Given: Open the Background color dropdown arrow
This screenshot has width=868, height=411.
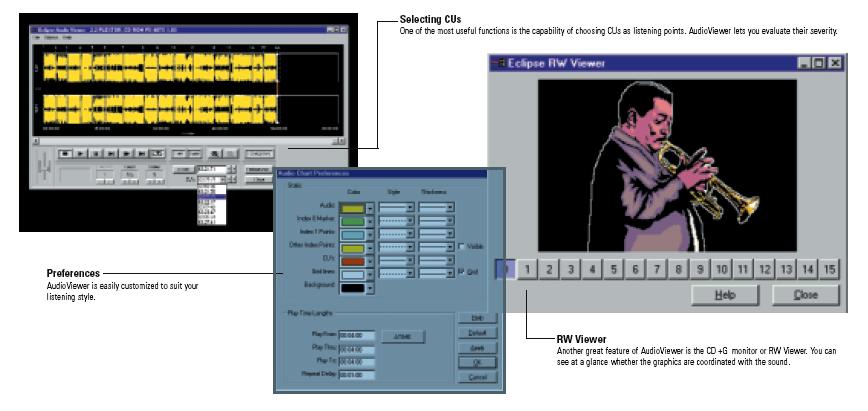Looking at the screenshot, I should [370, 288].
